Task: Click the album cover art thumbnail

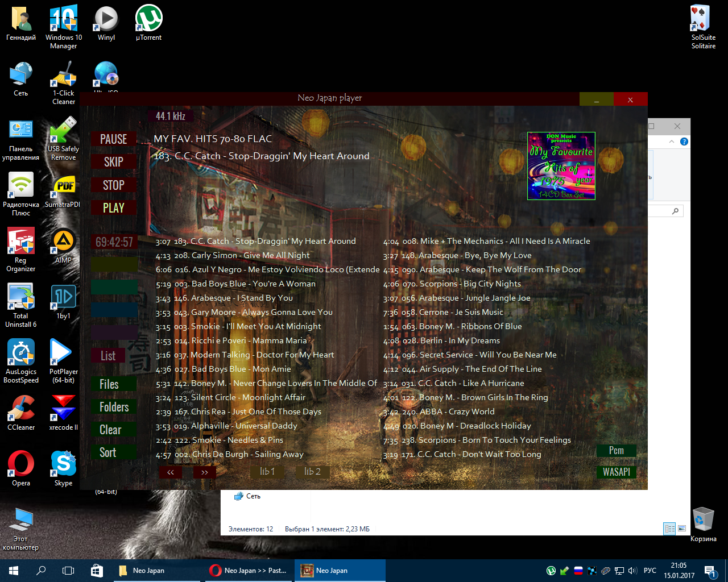Action: pyautogui.click(x=561, y=166)
